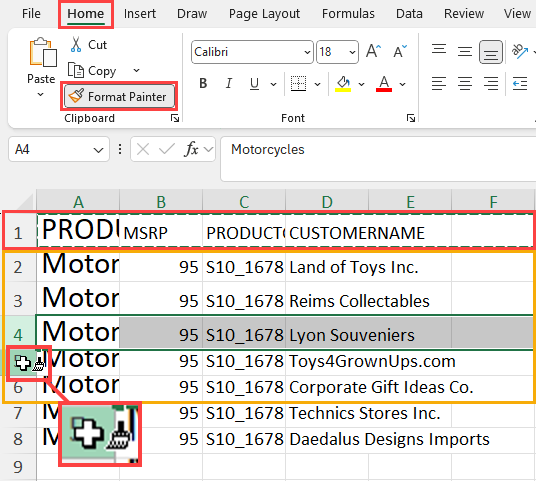Expand the Copy dropdown arrow

tap(136, 70)
